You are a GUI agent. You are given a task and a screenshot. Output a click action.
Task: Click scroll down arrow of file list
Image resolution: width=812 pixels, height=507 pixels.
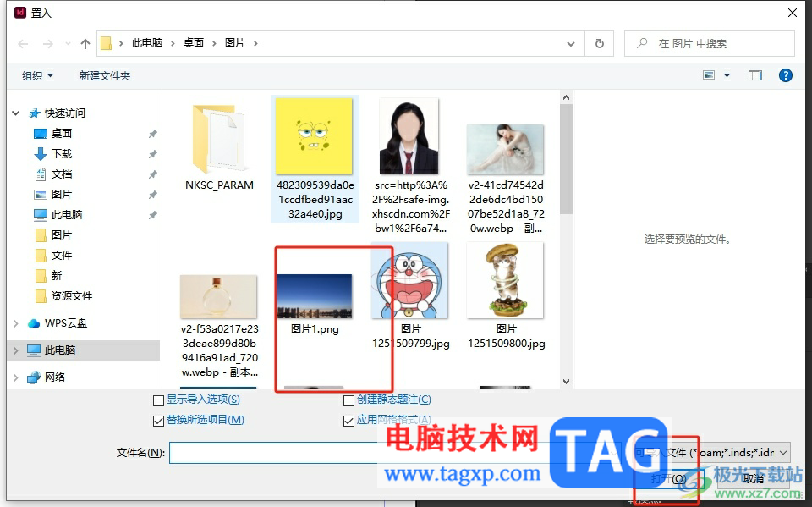point(566,382)
